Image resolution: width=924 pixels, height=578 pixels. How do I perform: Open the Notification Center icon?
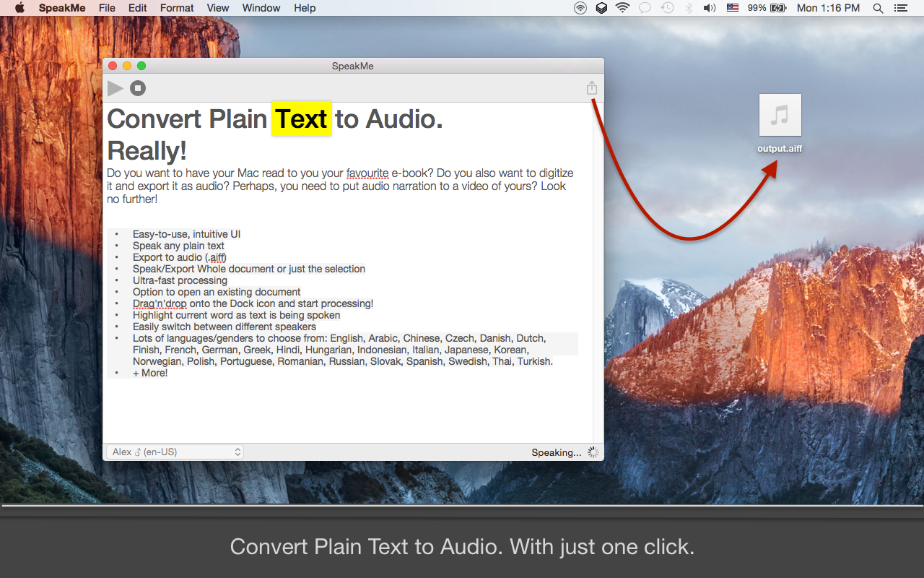point(900,8)
